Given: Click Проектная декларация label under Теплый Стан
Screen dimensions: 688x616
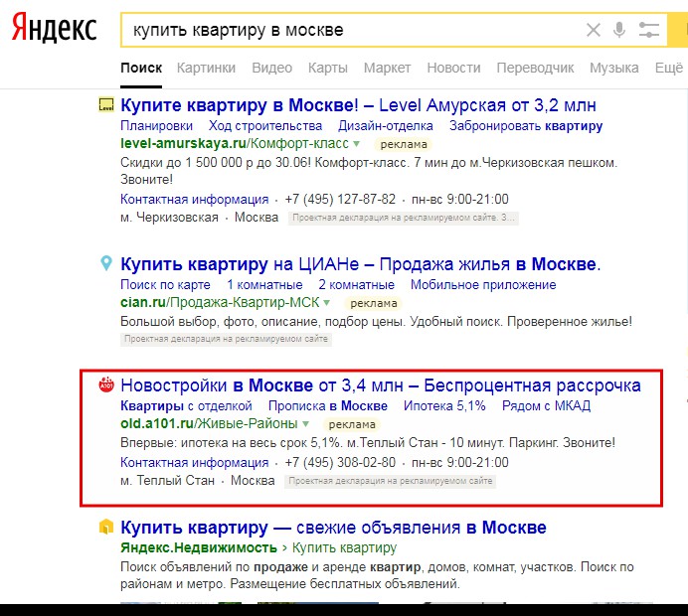Looking at the screenshot, I should [x=390, y=481].
